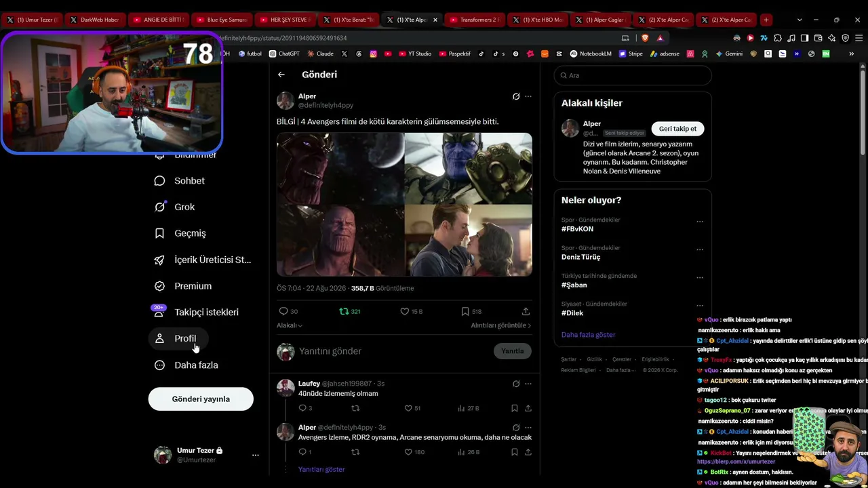Show hidden replies via Yanıtları göster
Viewport: 868px width, 488px height.
321,469
